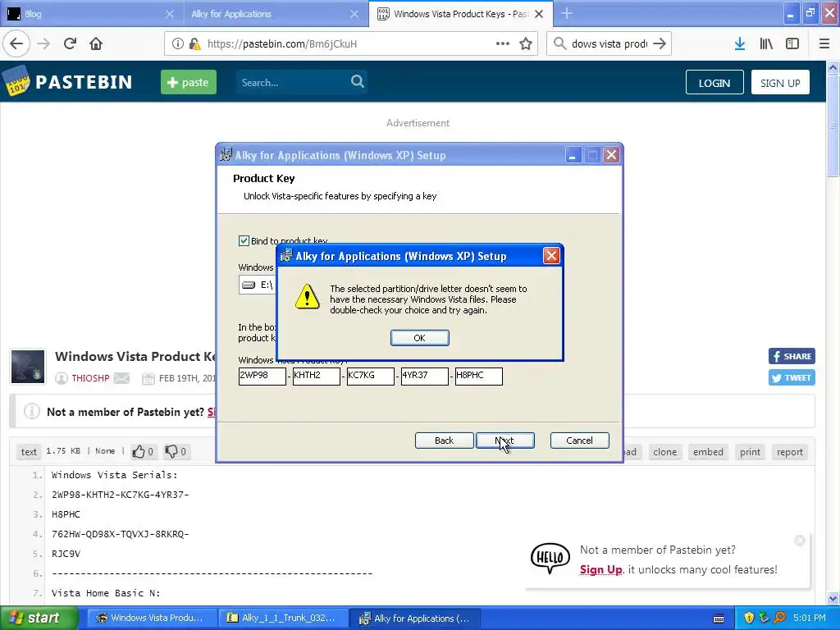The width and height of the screenshot is (840, 630).
Task: Show site information icon in address bar
Action: coord(177,44)
